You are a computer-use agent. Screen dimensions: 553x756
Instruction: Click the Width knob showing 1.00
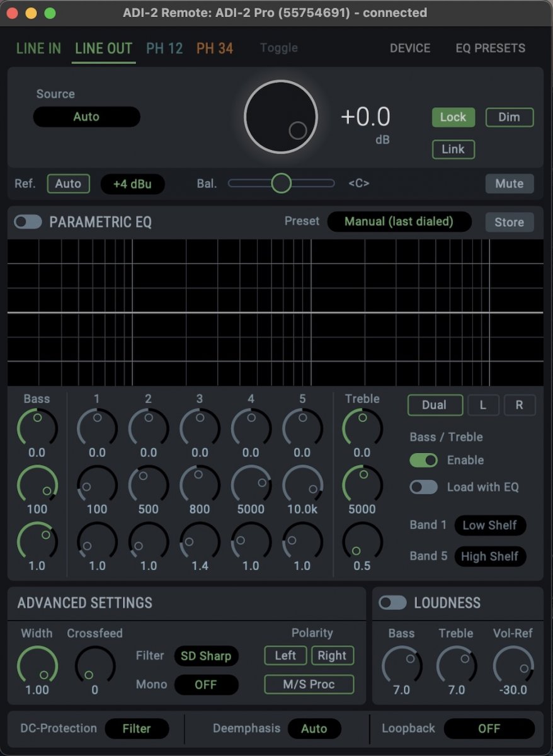[x=37, y=666]
